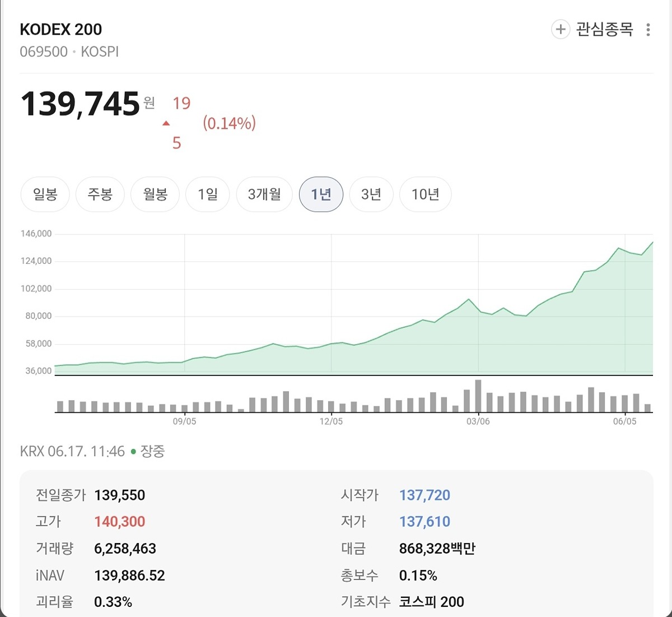Click the iNAV value 139,886.52

point(130,576)
